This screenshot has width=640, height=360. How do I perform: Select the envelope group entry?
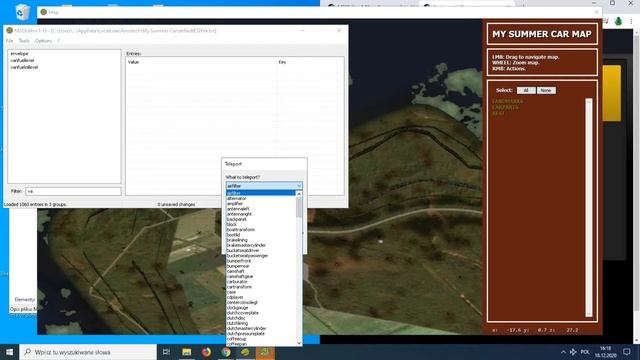coord(20,53)
